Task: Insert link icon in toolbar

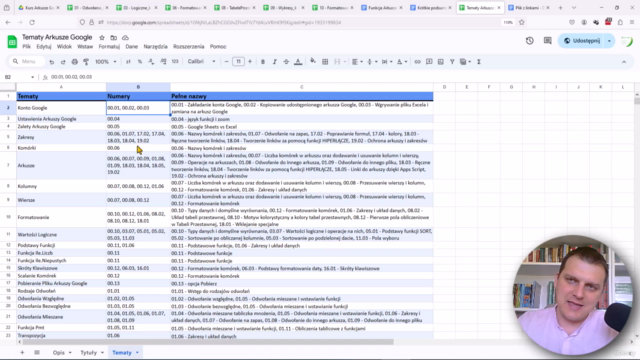Action: coord(417,62)
